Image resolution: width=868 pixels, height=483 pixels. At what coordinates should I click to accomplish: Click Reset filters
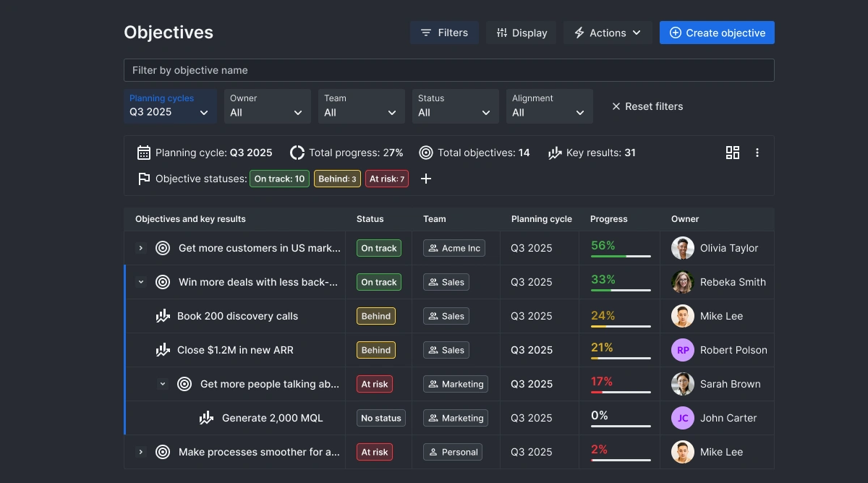point(647,106)
